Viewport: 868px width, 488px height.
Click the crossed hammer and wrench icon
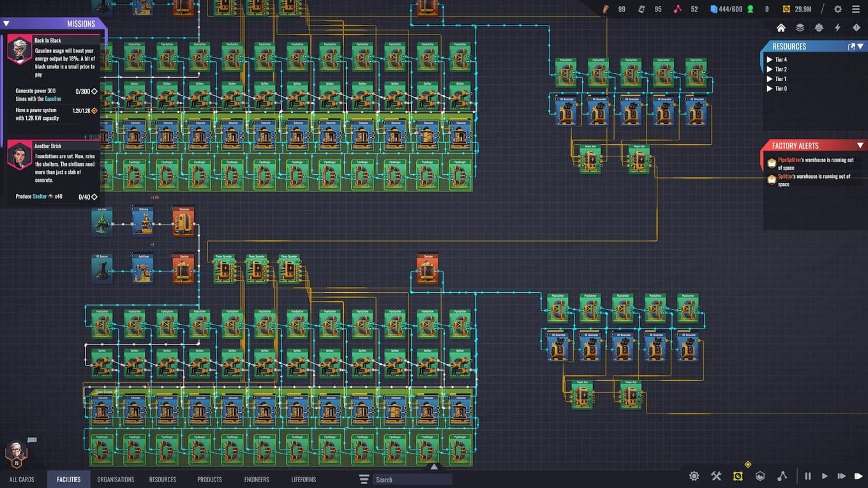coord(716,476)
